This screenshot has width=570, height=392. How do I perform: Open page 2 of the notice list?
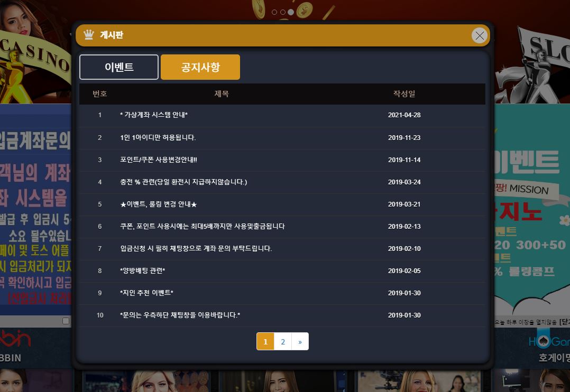(x=283, y=341)
